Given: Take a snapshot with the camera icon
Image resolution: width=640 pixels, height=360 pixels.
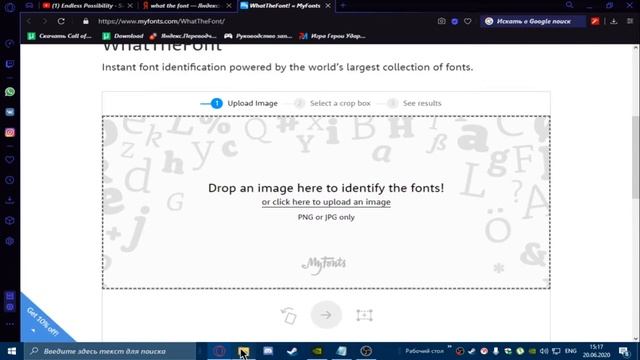Looking at the screenshot, I should coord(442,21).
